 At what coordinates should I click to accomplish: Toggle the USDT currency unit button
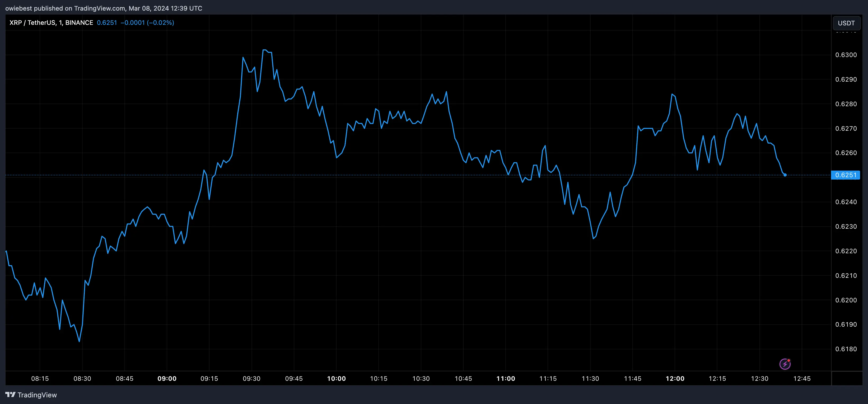pyautogui.click(x=846, y=23)
